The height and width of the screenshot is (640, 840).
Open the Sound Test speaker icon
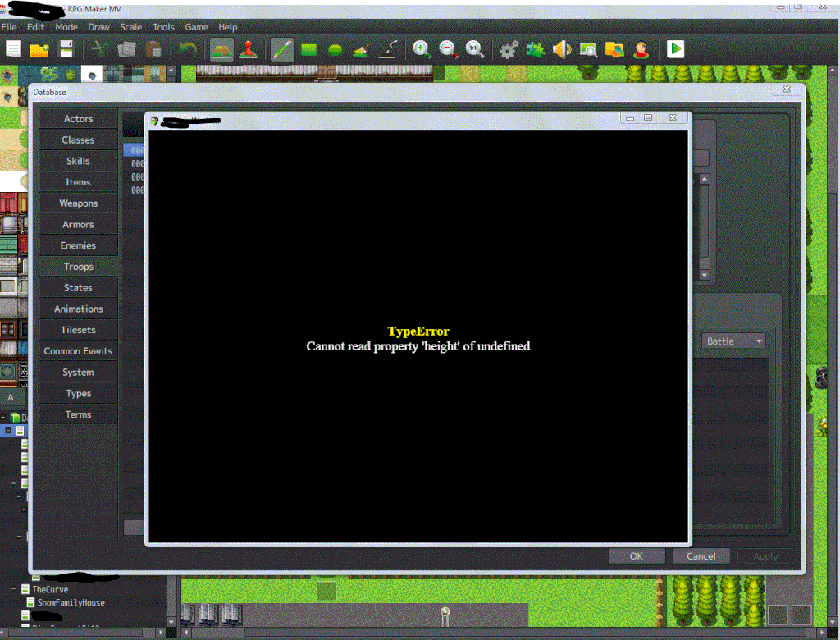tap(561, 50)
